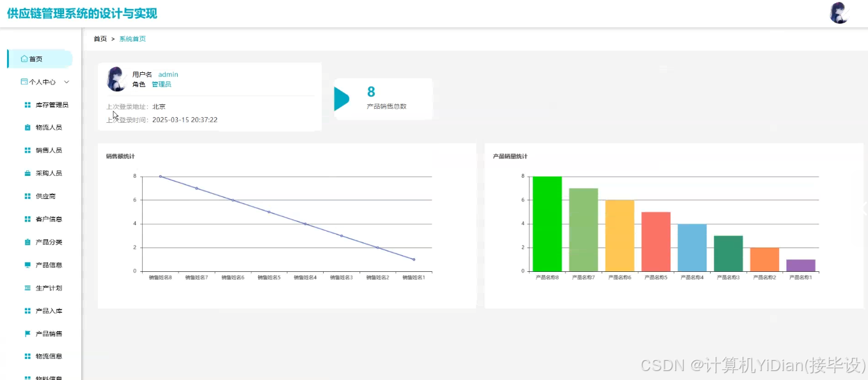Click the 管理员 role text
The height and width of the screenshot is (380, 868).
coord(161,84)
